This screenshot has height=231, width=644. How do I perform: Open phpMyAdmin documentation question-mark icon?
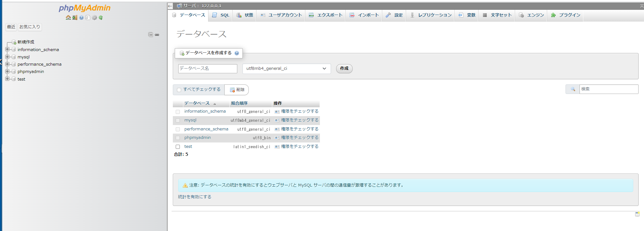coord(81,18)
